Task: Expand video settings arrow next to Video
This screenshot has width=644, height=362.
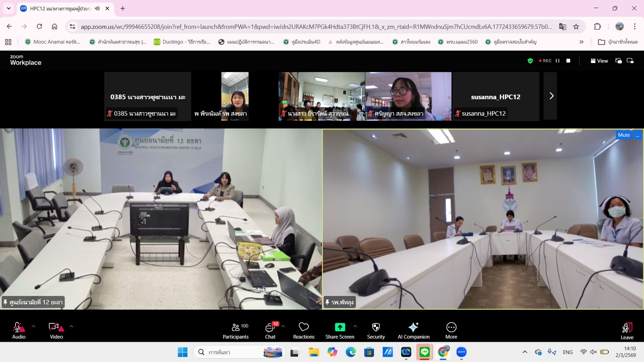Action: 71,326
